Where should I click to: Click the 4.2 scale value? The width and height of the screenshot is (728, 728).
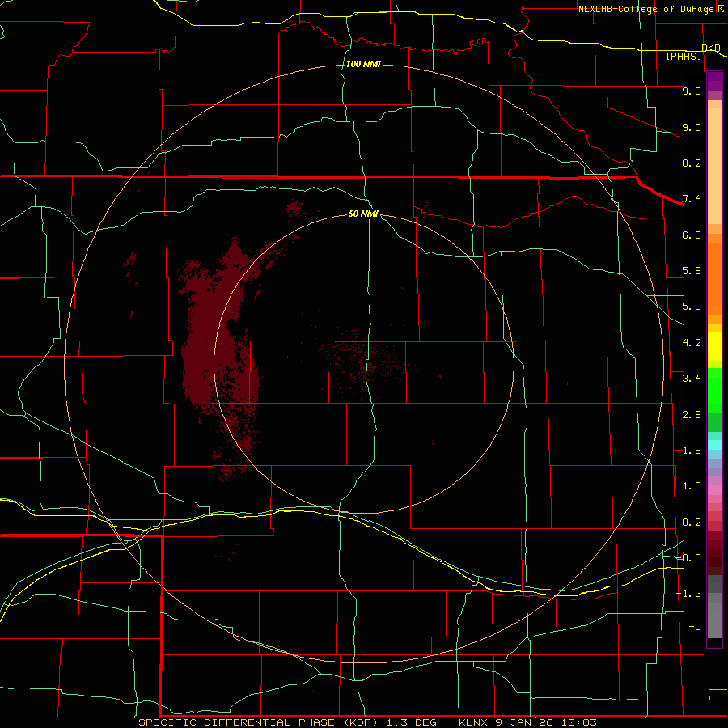pyautogui.click(x=692, y=343)
